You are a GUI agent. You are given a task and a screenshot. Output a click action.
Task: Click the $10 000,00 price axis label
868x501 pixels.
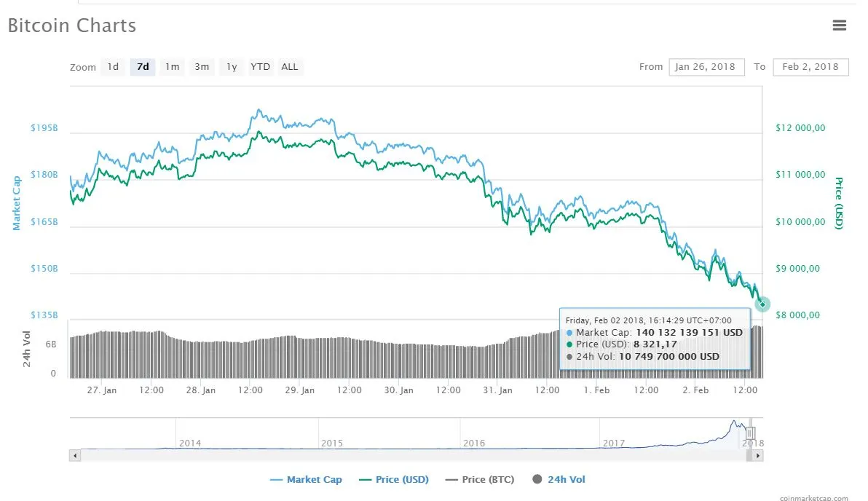click(x=800, y=221)
